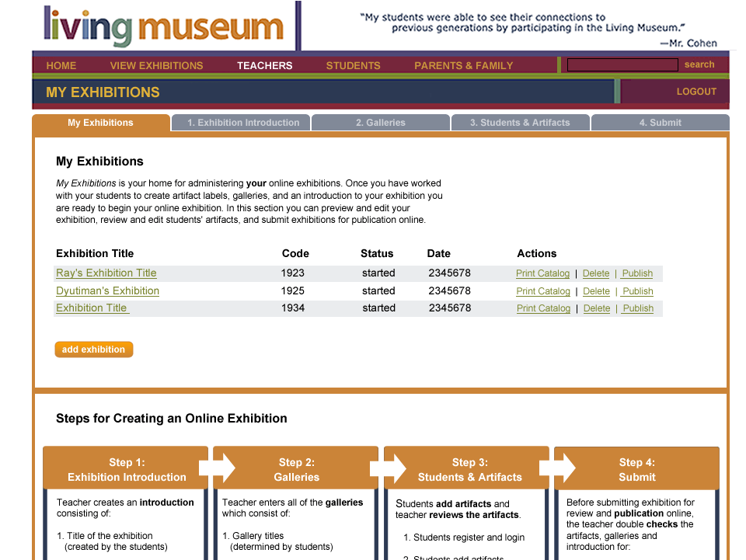Open the HOME navigation item
746x560 pixels.
pos(61,65)
